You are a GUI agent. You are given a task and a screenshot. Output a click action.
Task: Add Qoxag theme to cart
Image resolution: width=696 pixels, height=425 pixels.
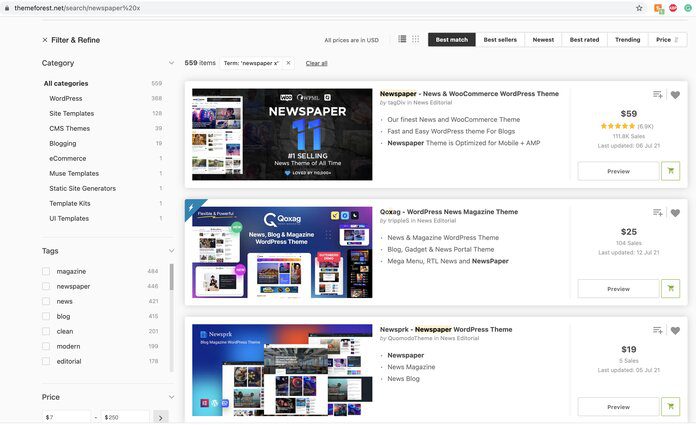click(x=670, y=289)
